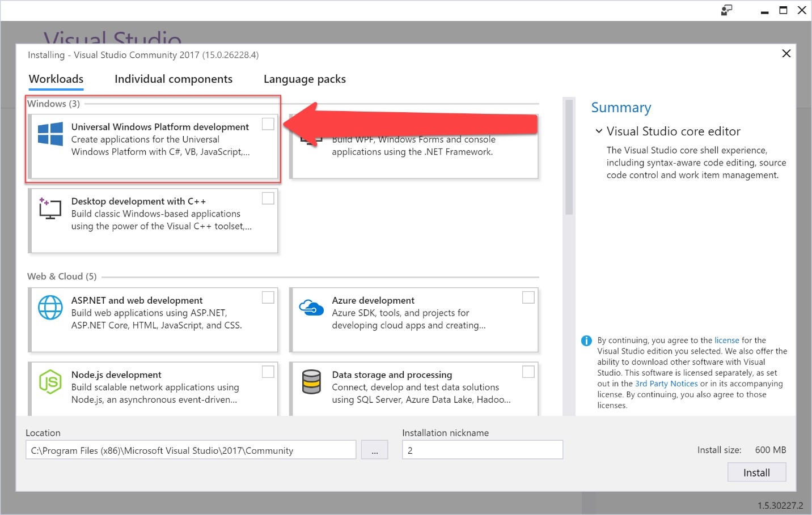Image resolution: width=812 pixels, height=515 pixels.
Task: Select the Node.js development checkbox
Action: point(268,372)
